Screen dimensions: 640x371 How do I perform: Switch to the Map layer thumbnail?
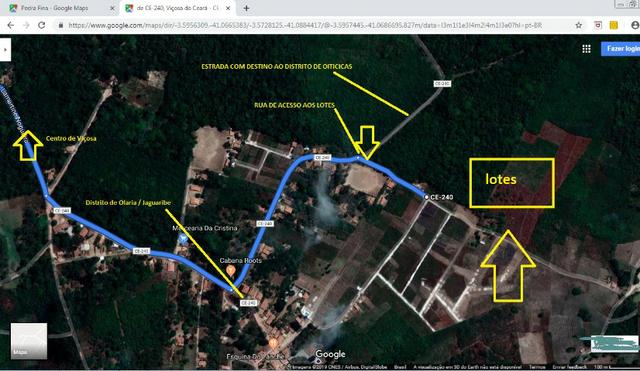(x=29, y=341)
